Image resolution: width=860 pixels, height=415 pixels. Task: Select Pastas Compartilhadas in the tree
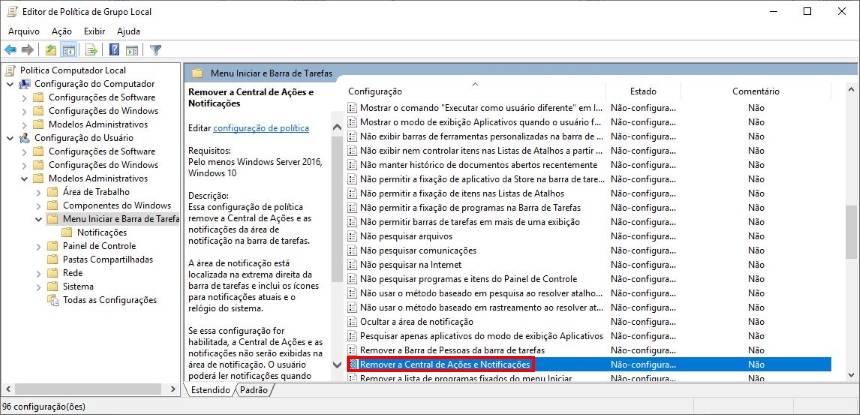coord(108,259)
